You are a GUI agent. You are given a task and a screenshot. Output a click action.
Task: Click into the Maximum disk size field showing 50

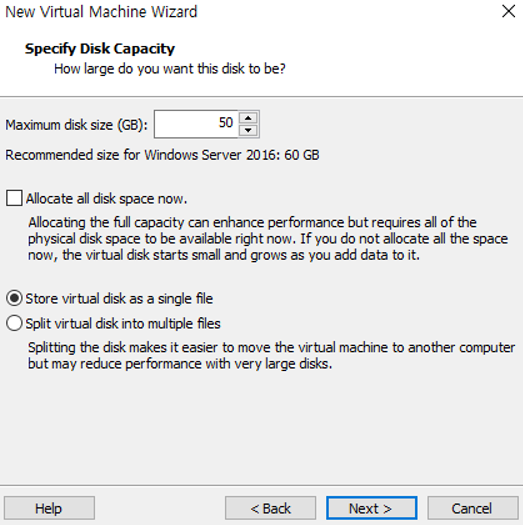coord(196,124)
